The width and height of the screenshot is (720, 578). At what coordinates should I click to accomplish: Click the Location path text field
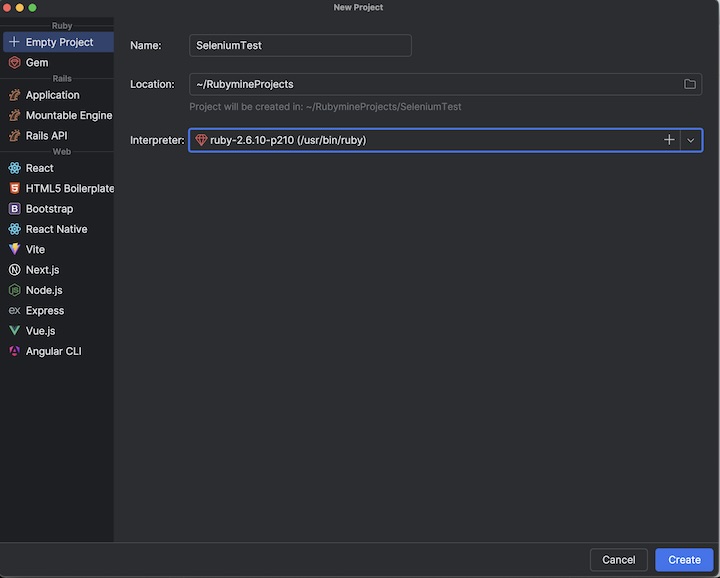point(430,84)
